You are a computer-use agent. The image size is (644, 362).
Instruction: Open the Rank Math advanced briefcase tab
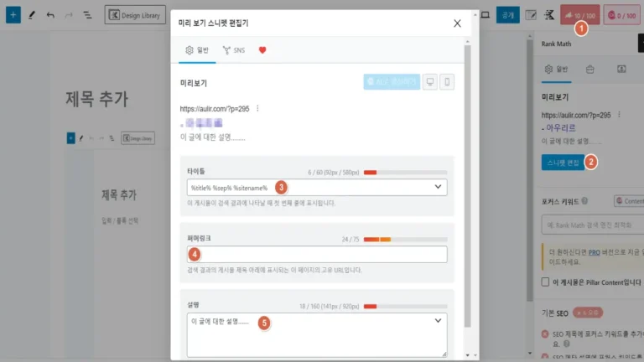click(x=589, y=70)
